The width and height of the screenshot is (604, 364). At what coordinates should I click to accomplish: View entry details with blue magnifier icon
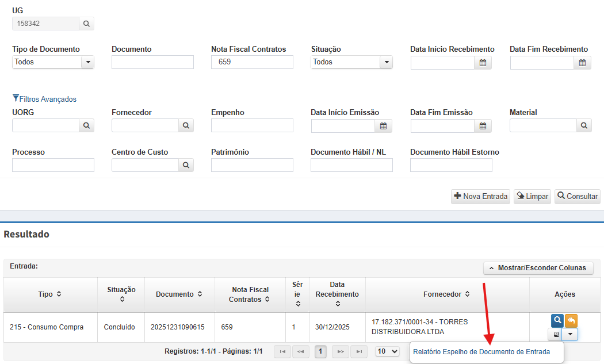coord(557,320)
